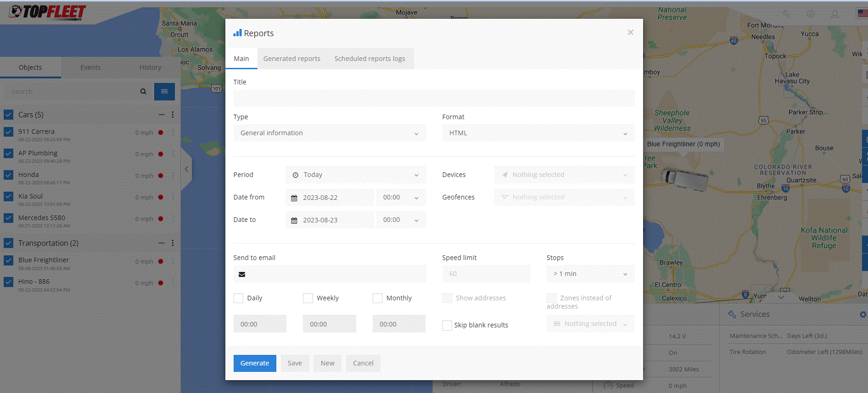Click the Cancel button
The height and width of the screenshot is (393, 868).
coord(363,363)
